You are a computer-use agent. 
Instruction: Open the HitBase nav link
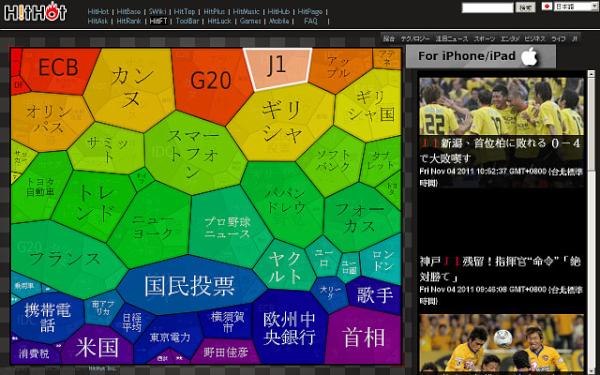coord(129,12)
